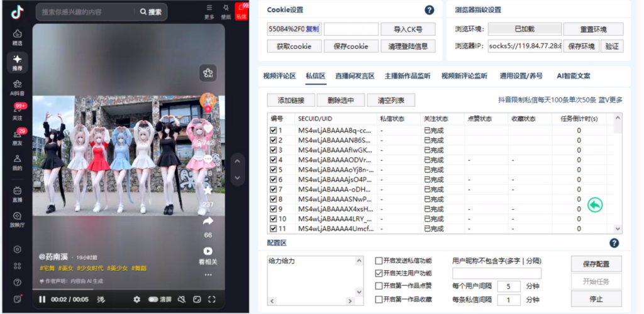The width and height of the screenshot is (644, 314).
Task: Click the green back arrow icon
Action: 595,205
